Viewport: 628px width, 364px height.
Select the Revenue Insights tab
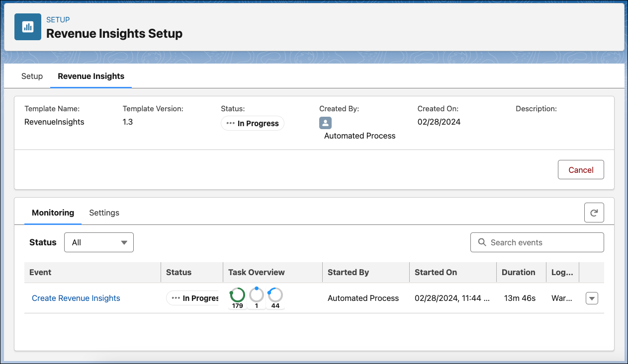tap(91, 76)
